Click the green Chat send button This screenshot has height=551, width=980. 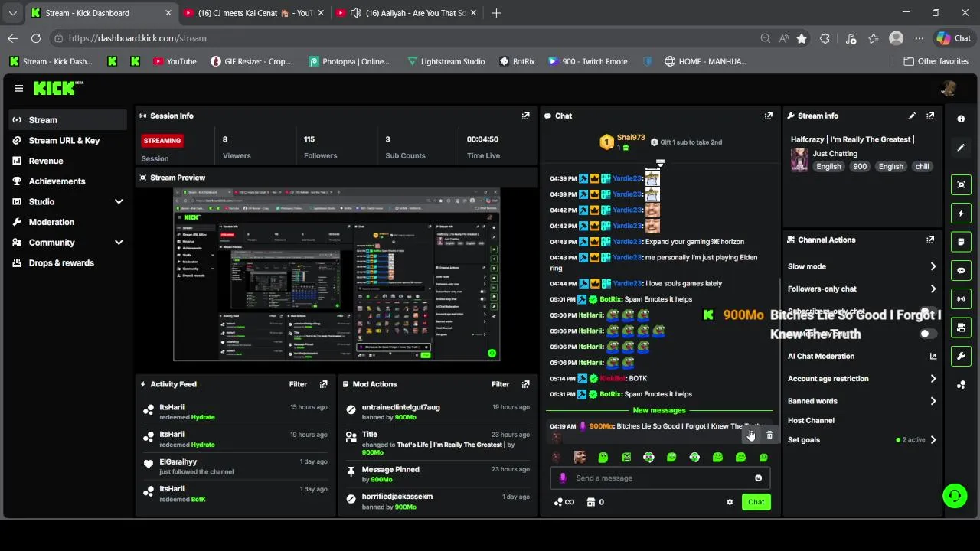pos(756,502)
